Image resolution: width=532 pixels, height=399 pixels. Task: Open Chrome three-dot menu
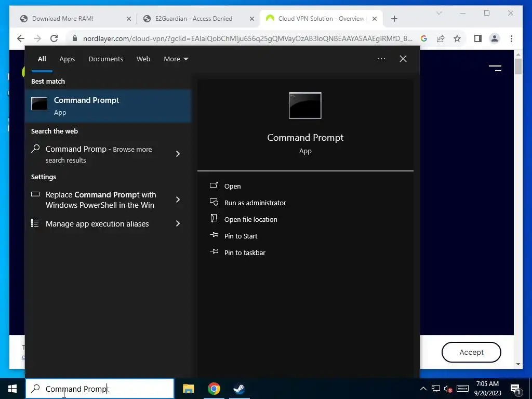[x=511, y=38]
